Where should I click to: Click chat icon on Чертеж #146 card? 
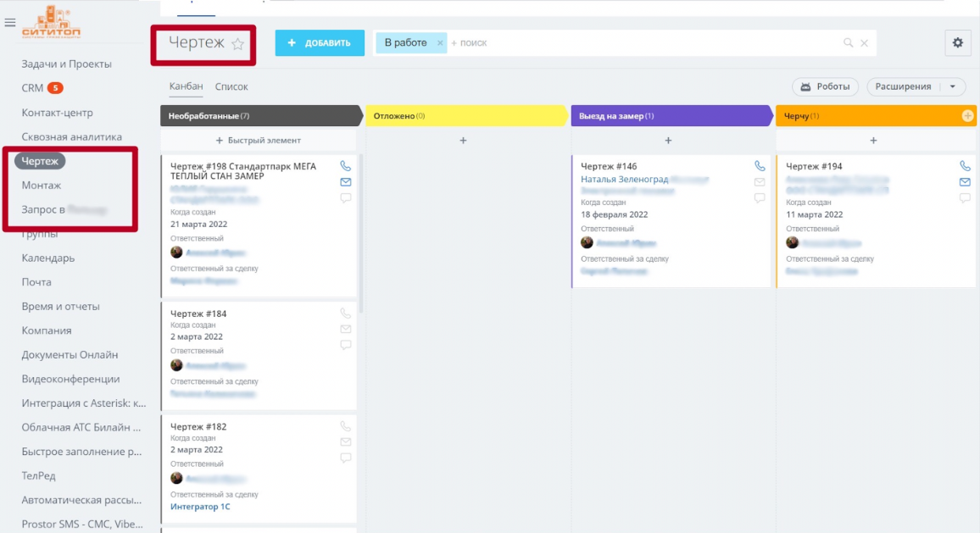[760, 197]
